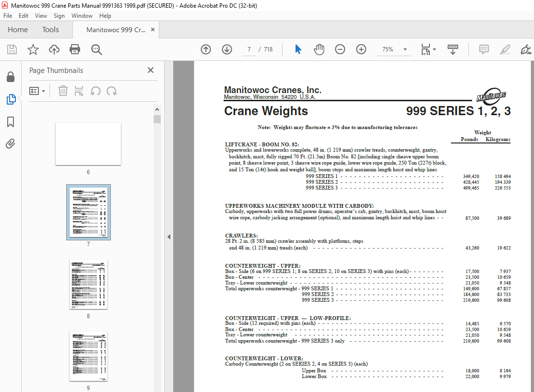Click the page number input field
This screenshot has height=392, width=534.
[249, 49]
